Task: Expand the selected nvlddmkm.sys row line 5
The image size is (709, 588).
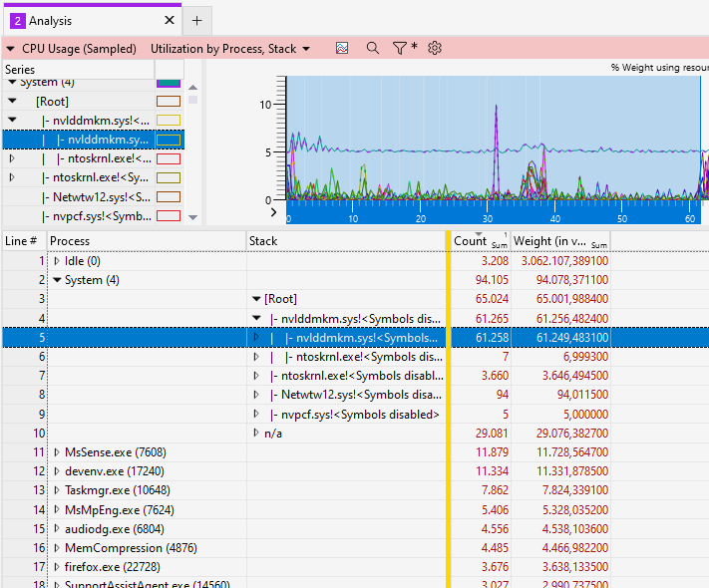Action: (x=256, y=337)
